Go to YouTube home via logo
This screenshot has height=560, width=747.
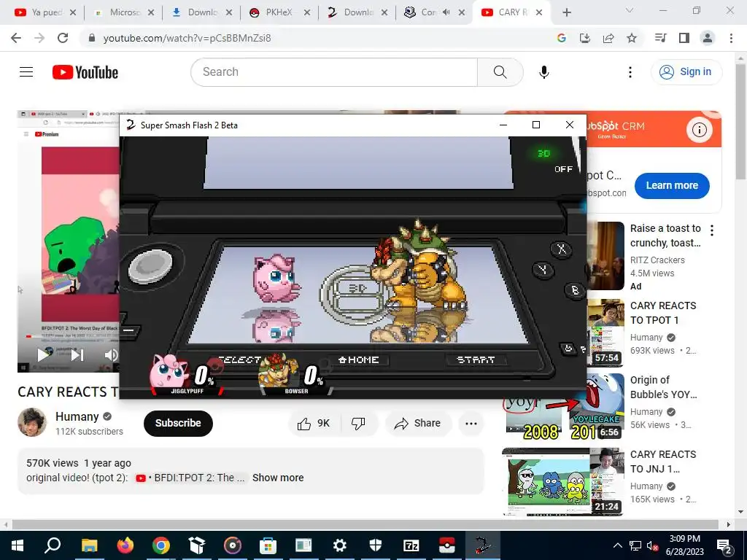[85, 72]
